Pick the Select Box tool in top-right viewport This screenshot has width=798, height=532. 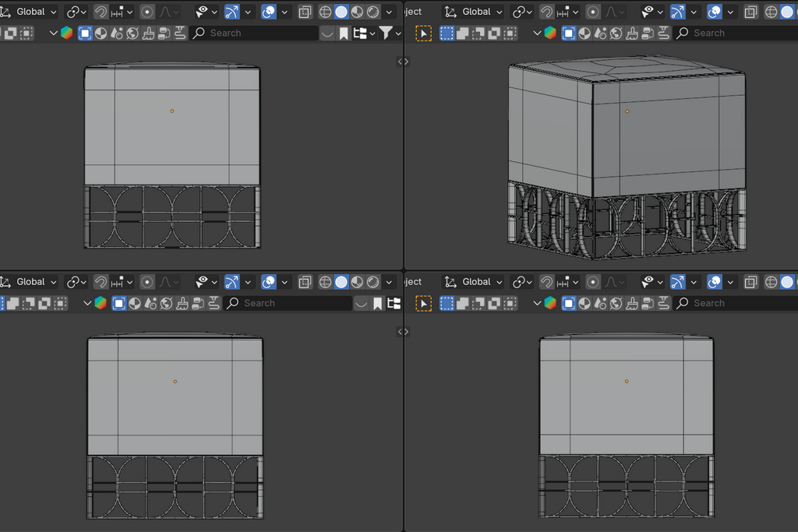point(423,33)
